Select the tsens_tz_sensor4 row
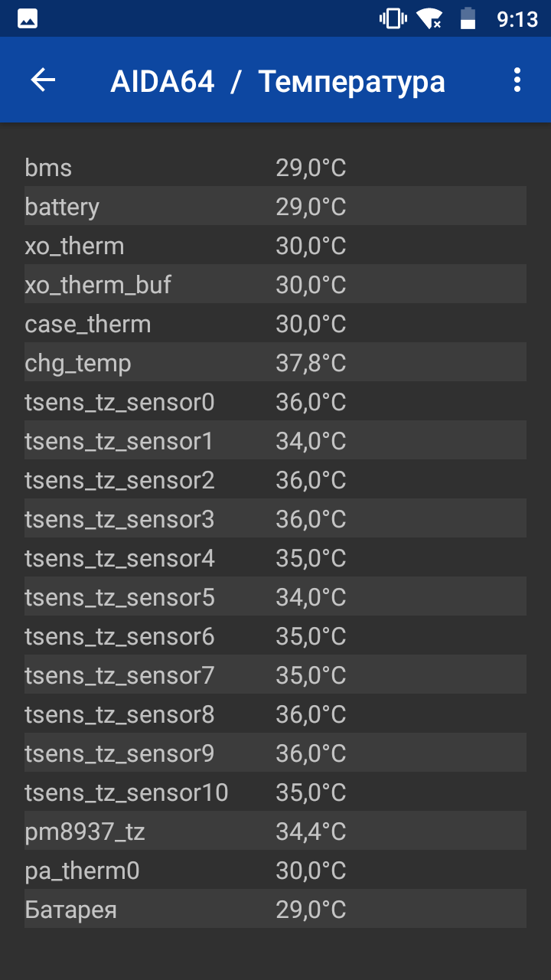The height and width of the screenshot is (980, 551). coord(275,557)
